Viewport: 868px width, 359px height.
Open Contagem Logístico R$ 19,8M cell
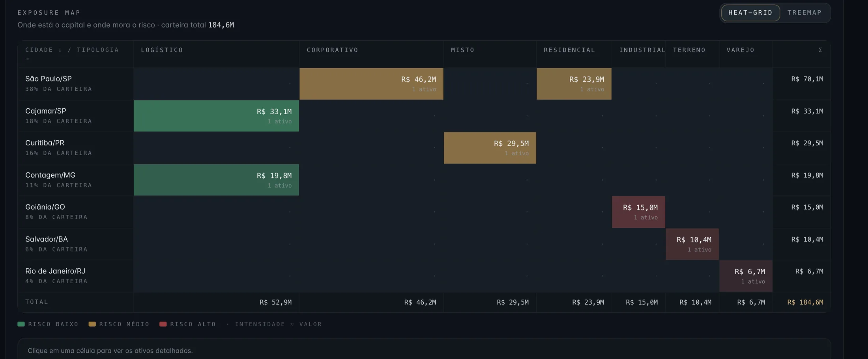pos(216,180)
